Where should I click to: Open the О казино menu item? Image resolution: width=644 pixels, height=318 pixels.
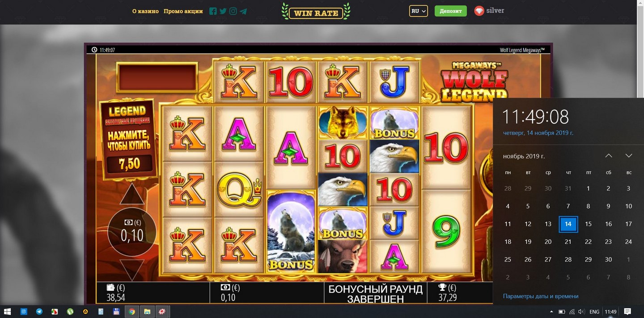(145, 11)
